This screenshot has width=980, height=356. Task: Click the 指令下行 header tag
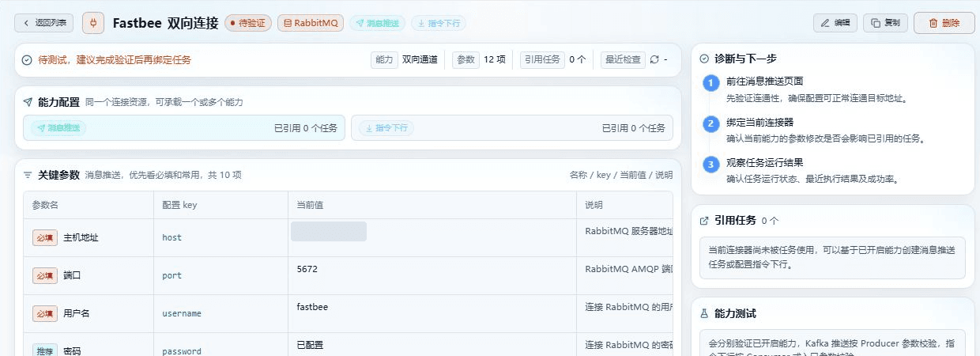[x=438, y=23]
